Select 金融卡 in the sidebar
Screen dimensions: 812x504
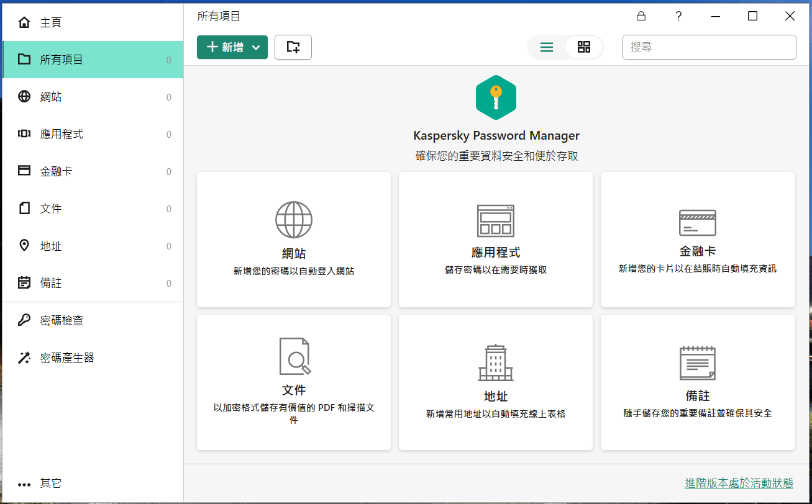(x=56, y=171)
